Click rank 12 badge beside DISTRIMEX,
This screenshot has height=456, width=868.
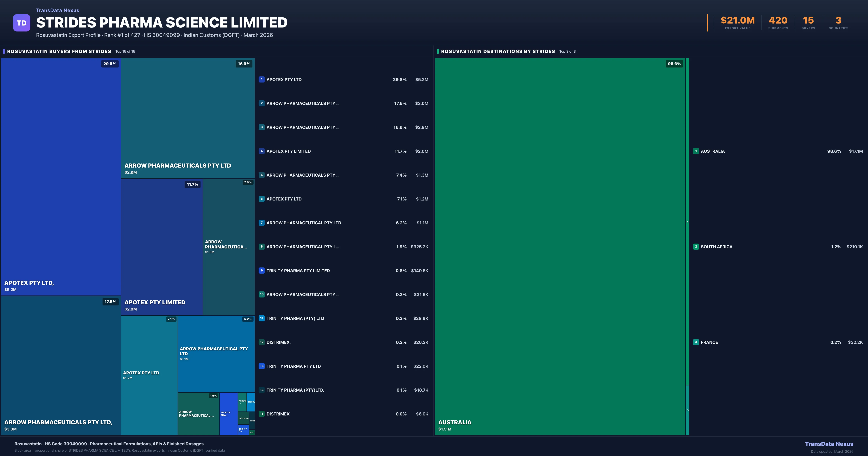261,342
